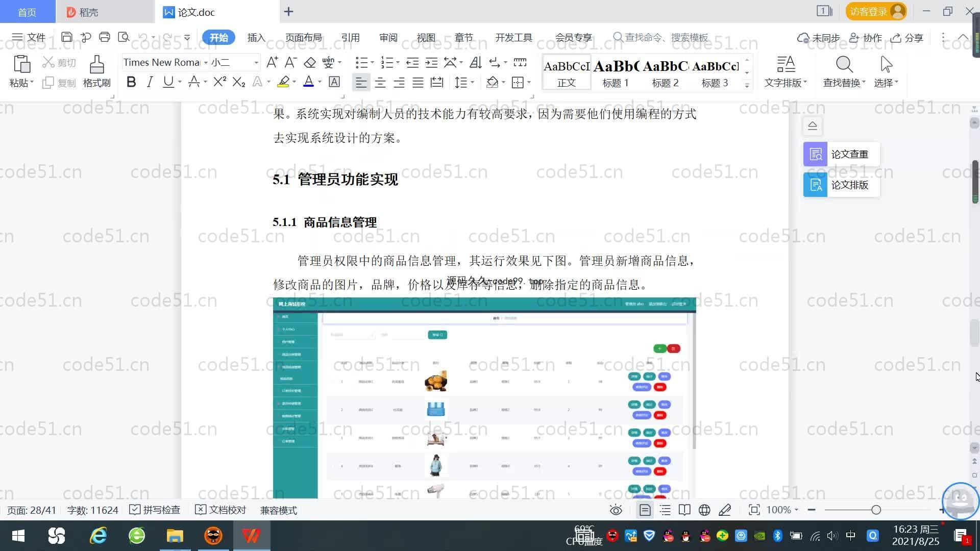The height and width of the screenshot is (551, 980).
Task: Expand the styles gallery
Action: click(747, 85)
